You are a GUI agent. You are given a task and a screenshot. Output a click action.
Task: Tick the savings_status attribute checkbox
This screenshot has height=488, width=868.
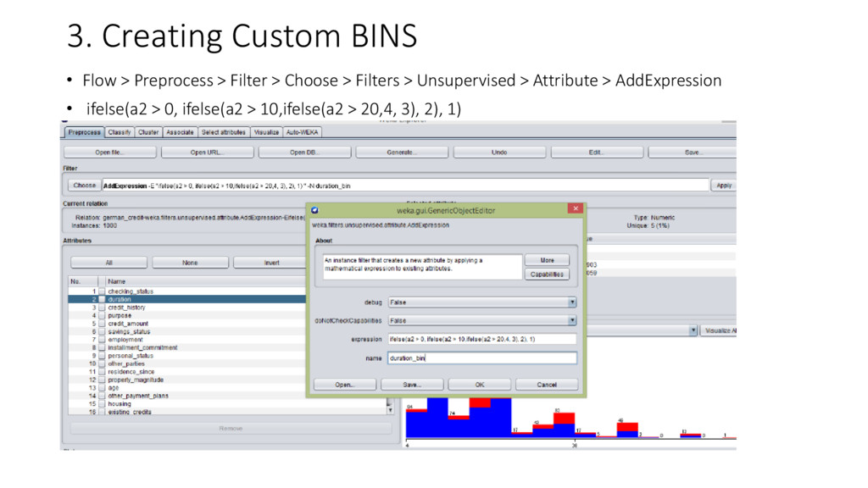(x=102, y=331)
